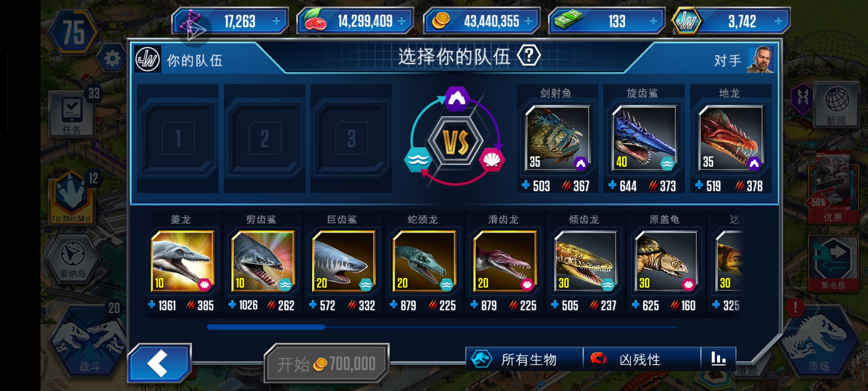Image resolution: width=868 pixels, height=391 pixels.
Task: Click the stats bar chart icon
Action: (718, 359)
